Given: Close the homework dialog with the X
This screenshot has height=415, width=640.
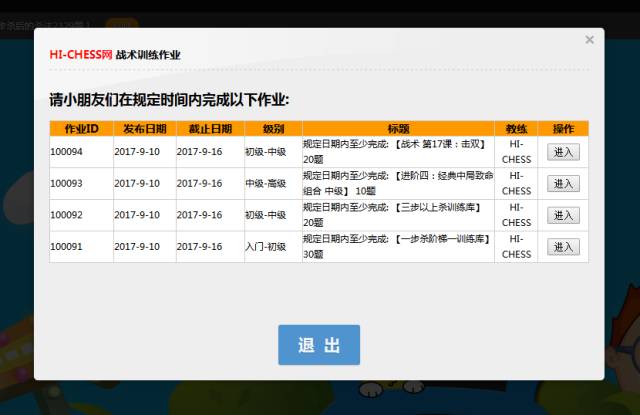Looking at the screenshot, I should (x=589, y=40).
